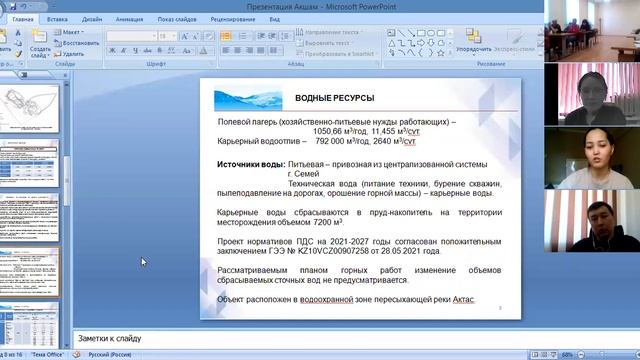Image resolution: width=640 pixels, height=360 pixels.
Task: Change text case with Aa icon
Action: [187, 51]
